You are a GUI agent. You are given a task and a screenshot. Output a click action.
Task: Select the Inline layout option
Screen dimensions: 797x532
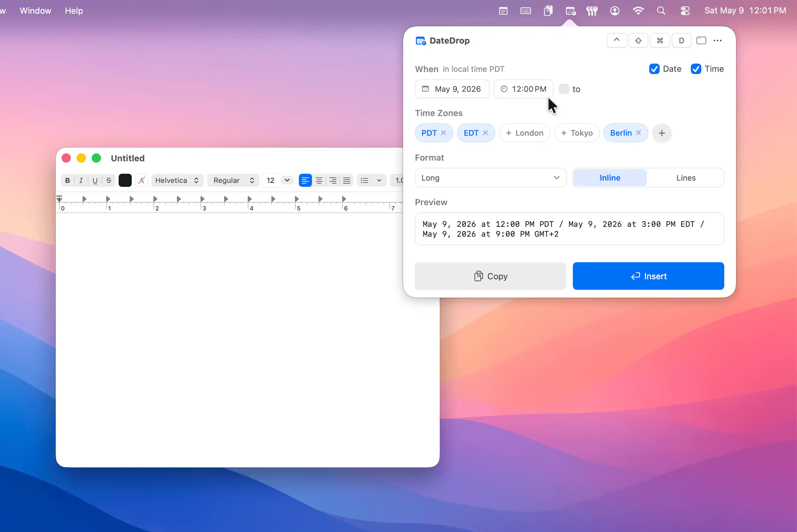click(x=610, y=178)
